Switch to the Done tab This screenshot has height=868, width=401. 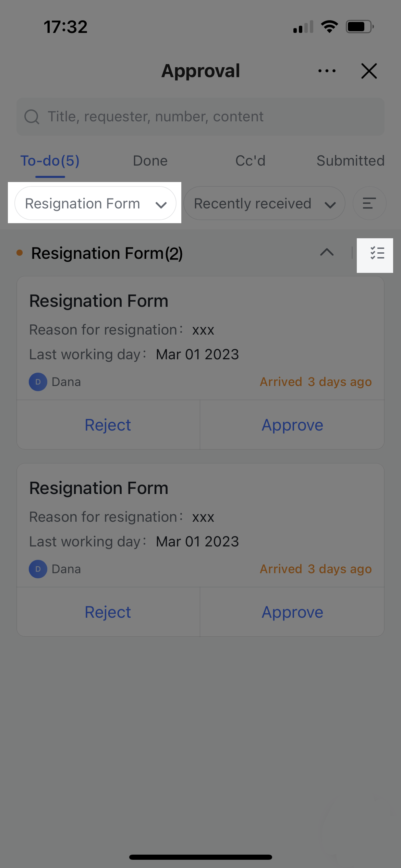click(150, 160)
